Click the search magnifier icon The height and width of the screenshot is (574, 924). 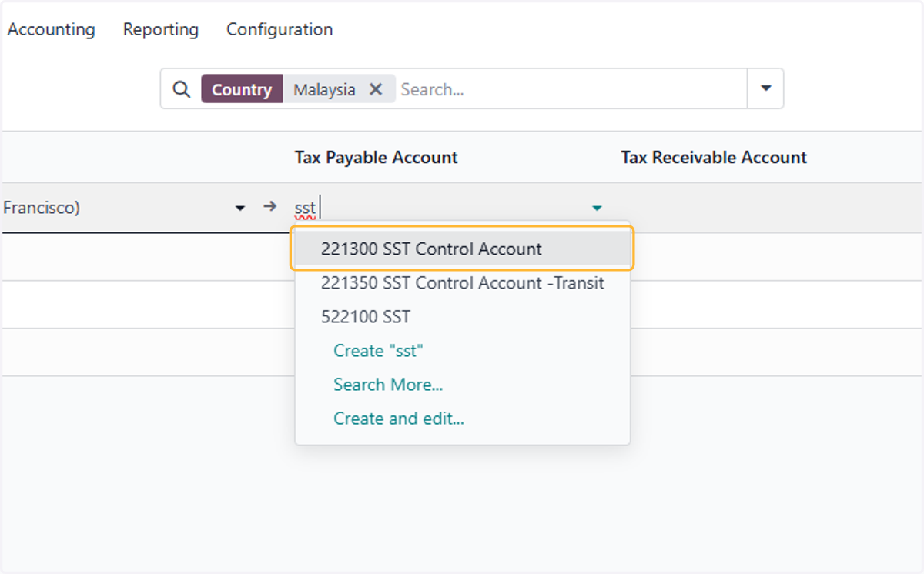pos(181,89)
